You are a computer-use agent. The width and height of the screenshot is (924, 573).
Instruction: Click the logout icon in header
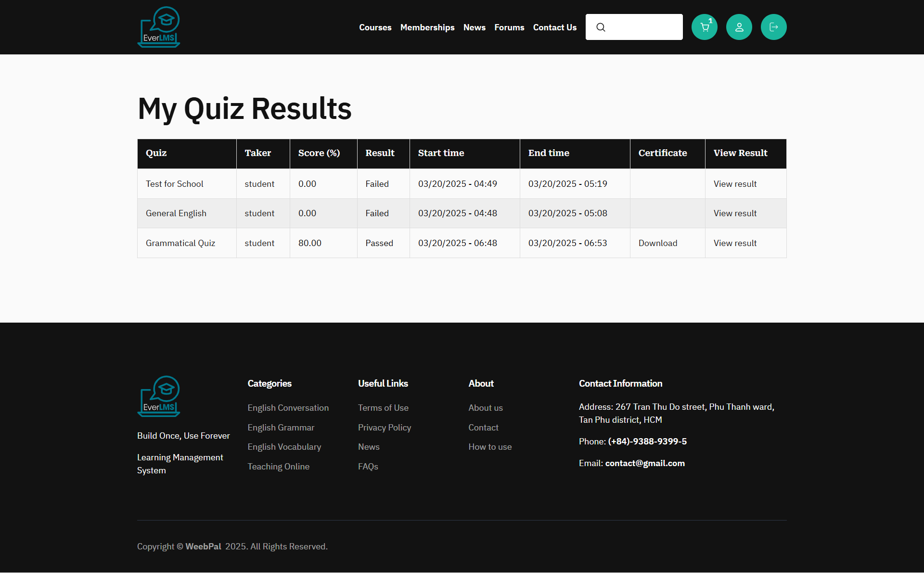(773, 27)
